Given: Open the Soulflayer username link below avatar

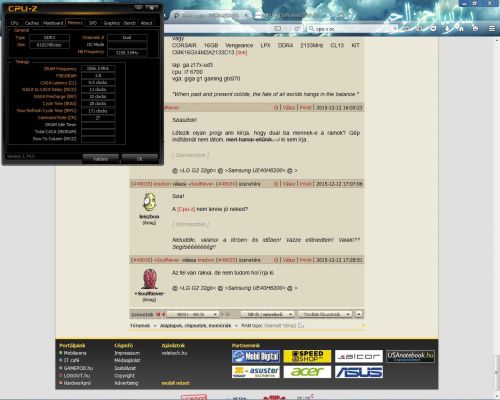Looking at the screenshot, I should [x=149, y=294].
